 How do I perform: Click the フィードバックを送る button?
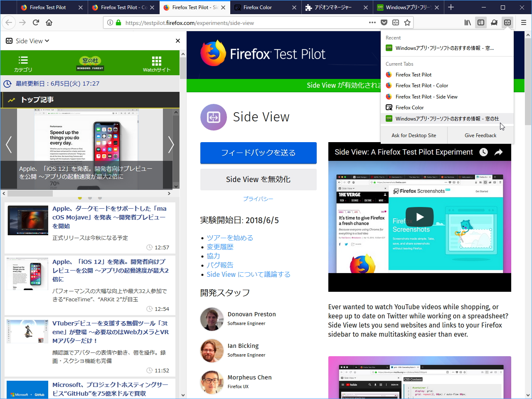258,153
